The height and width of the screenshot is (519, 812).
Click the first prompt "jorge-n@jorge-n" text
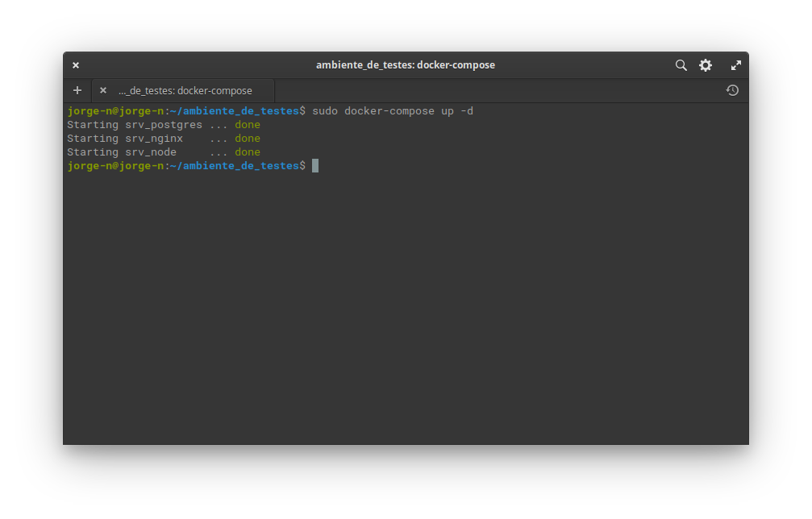point(115,111)
